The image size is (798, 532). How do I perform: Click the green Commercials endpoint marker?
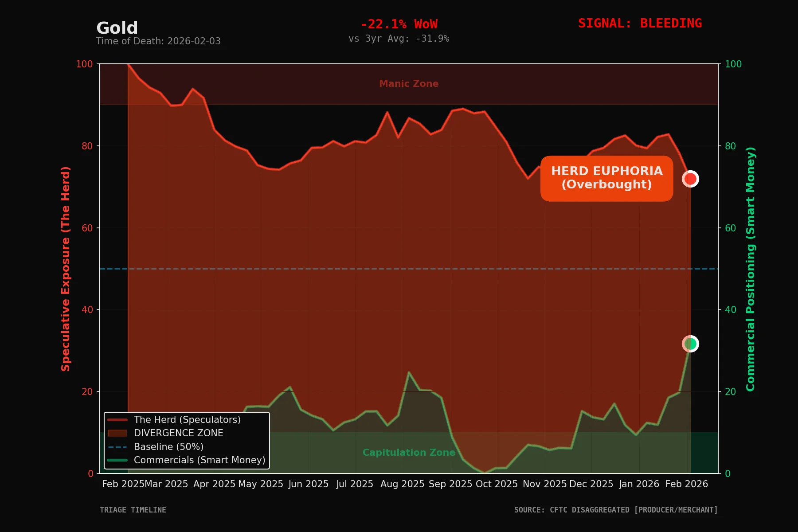(x=690, y=344)
